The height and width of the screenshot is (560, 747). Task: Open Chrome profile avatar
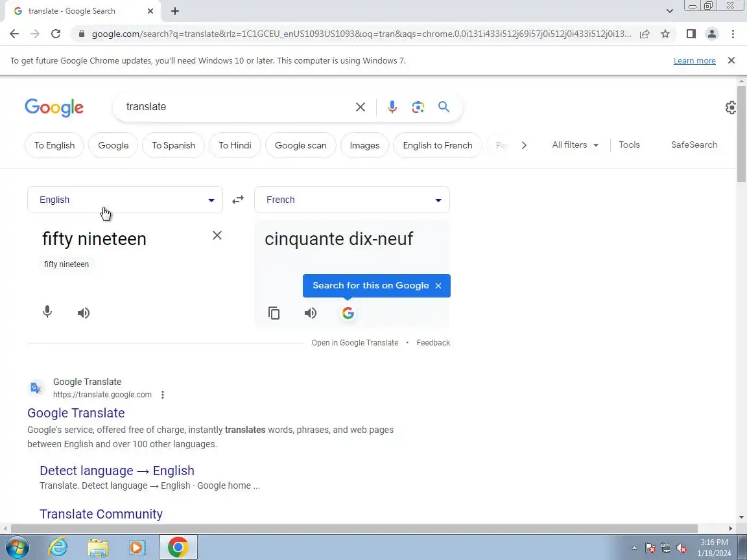(x=712, y=34)
